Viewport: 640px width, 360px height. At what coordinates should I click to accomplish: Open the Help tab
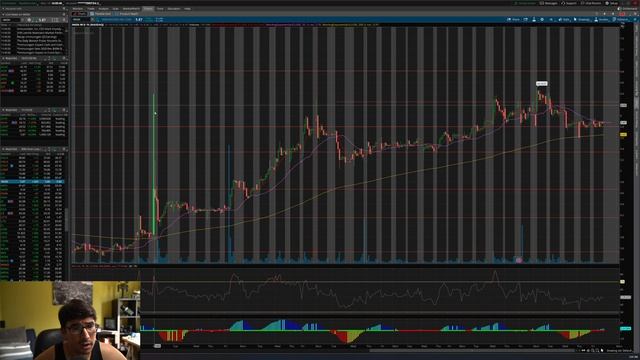coord(187,9)
